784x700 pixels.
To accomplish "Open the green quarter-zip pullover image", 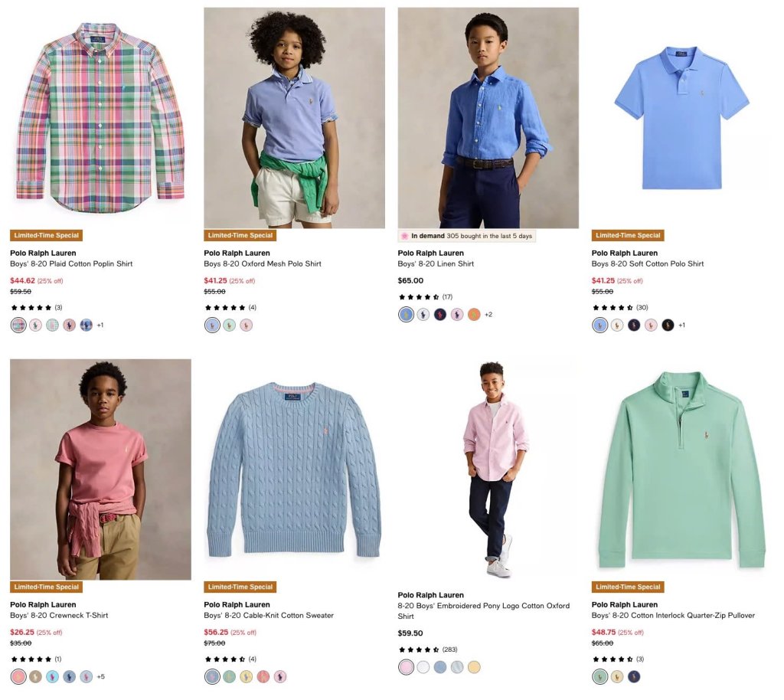I will [682, 469].
